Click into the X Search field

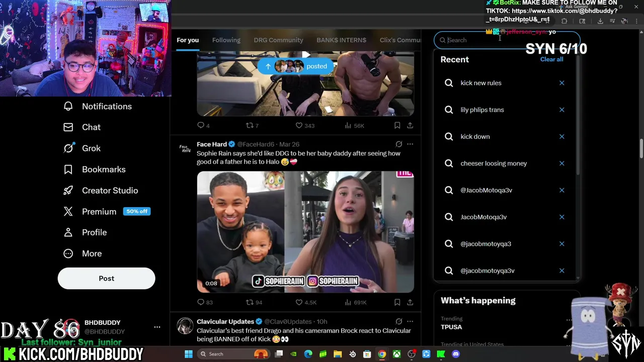pos(507,40)
